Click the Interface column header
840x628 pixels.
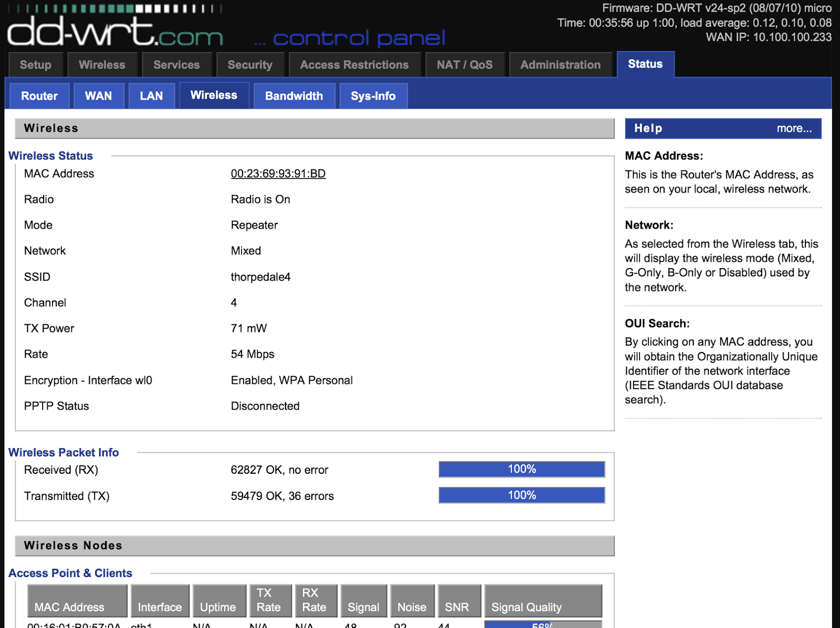(160, 601)
